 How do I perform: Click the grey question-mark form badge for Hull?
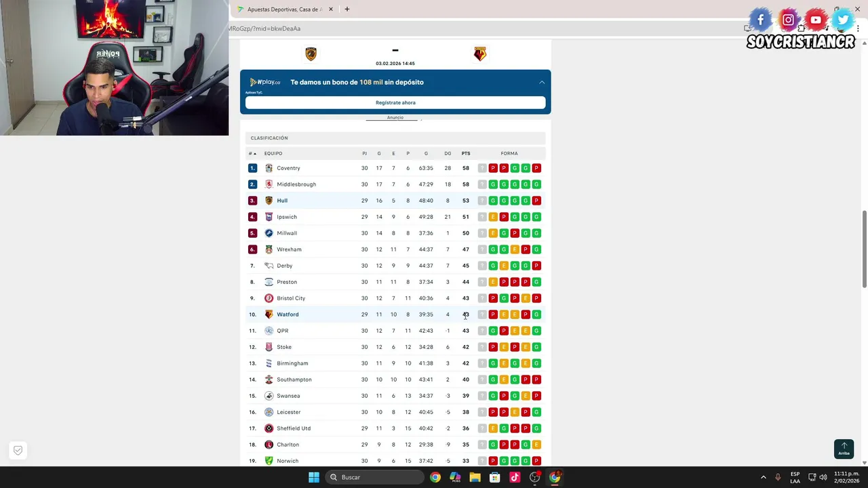[x=482, y=201]
